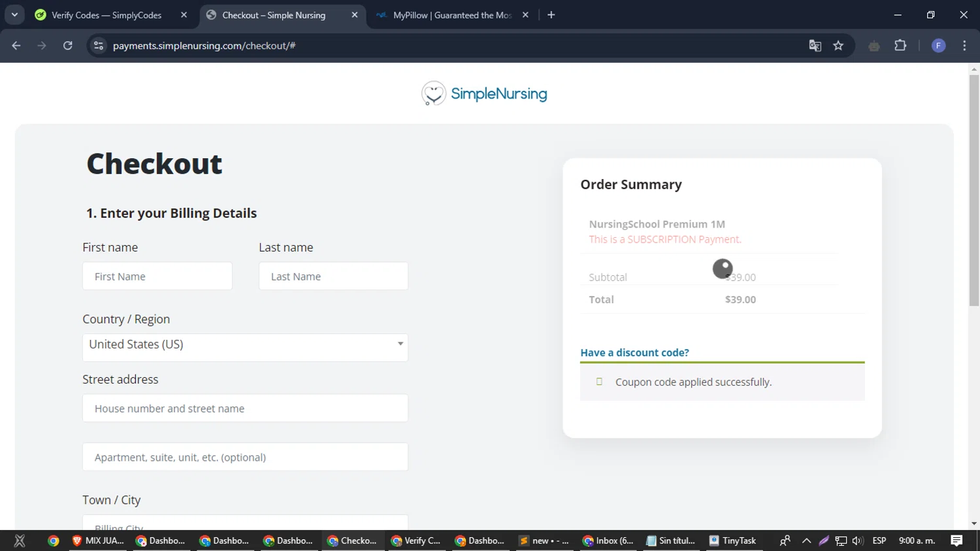The image size is (980, 551).
Task: Close the Verify Codes SimplyCodes tab
Action: tap(184, 15)
